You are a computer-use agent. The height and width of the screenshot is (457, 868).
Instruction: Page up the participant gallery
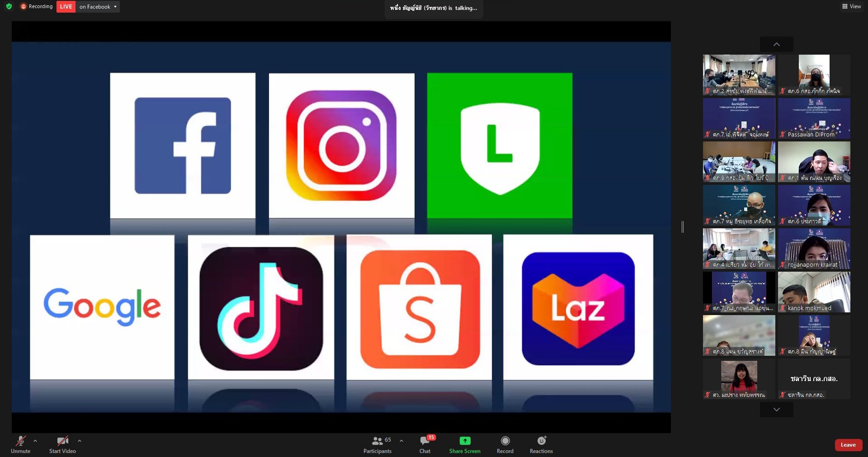pyautogui.click(x=777, y=44)
